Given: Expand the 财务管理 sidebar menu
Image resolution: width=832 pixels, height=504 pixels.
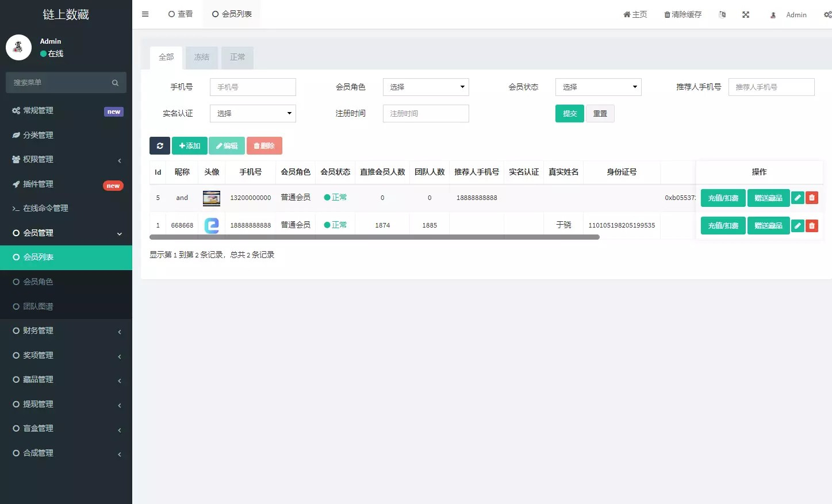Looking at the screenshot, I should [x=66, y=331].
